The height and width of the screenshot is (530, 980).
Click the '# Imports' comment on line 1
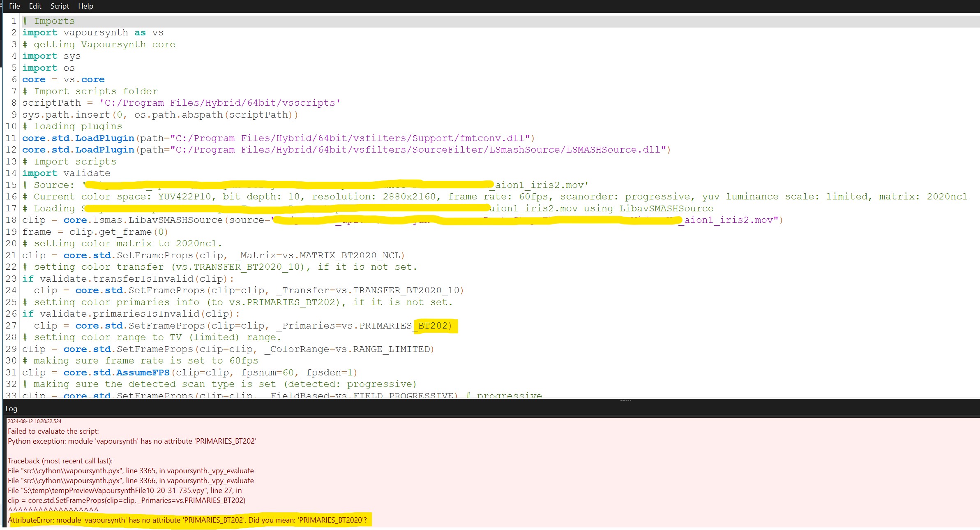[48, 21]
